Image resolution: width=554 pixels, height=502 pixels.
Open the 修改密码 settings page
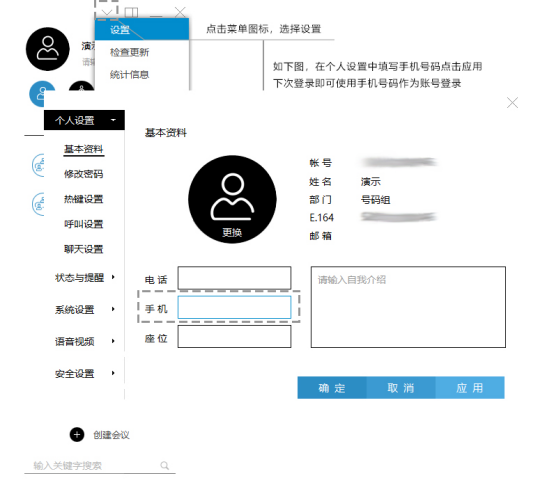point(83,174)
